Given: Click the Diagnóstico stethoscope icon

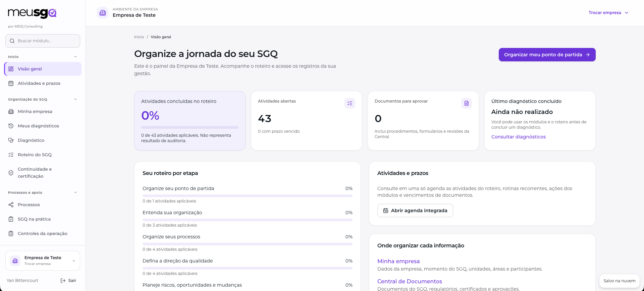Looking at the screenshot, I should click(x=11, y=140).
